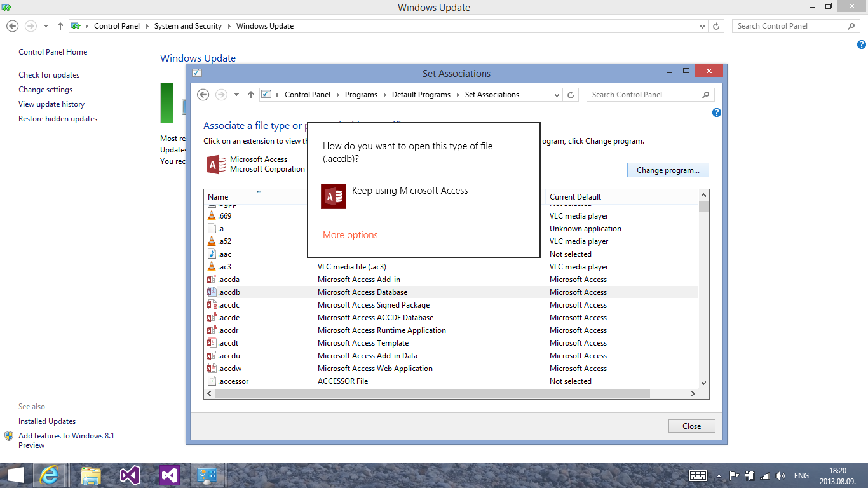Select the .accdt template icon
Screen dimensions: 868x488
point(212,343)
